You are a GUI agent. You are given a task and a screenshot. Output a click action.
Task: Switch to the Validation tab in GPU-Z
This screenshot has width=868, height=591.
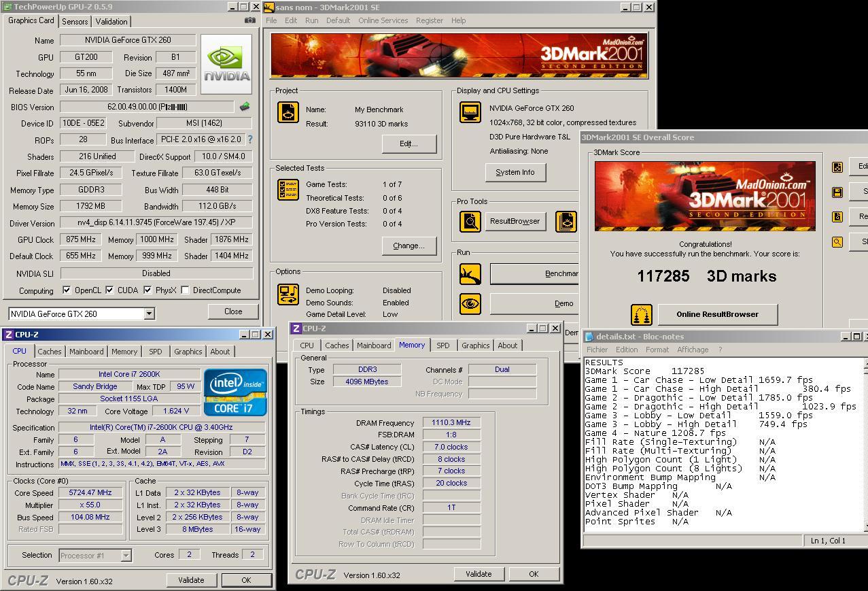(111, 22)
